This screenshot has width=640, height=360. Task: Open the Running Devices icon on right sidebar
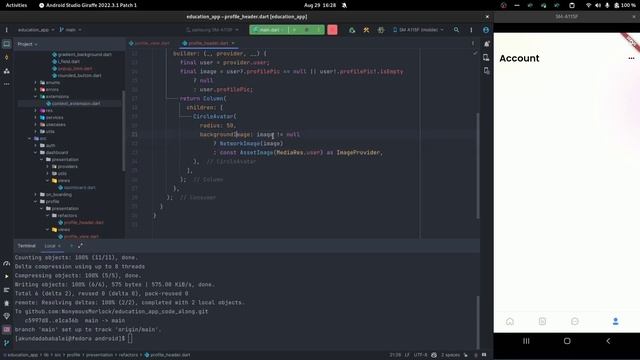(486, 71)
